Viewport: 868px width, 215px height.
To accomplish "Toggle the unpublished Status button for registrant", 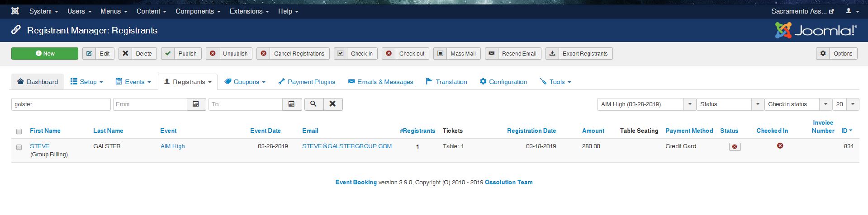I will point(735,147).
